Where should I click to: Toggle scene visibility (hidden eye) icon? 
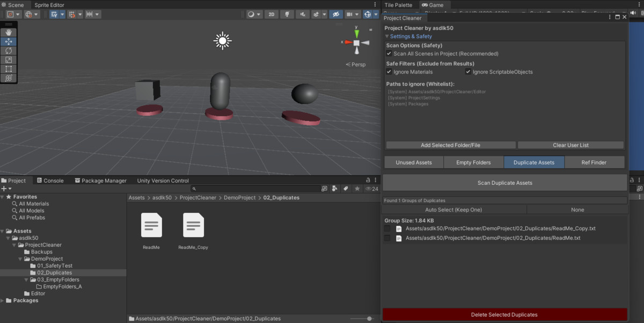pos(336,15)
